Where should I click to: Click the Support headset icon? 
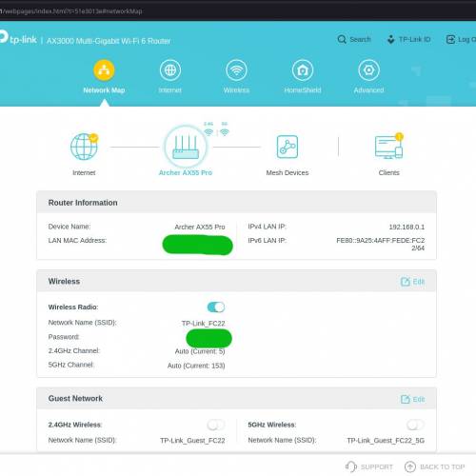[x=351, y=466]
